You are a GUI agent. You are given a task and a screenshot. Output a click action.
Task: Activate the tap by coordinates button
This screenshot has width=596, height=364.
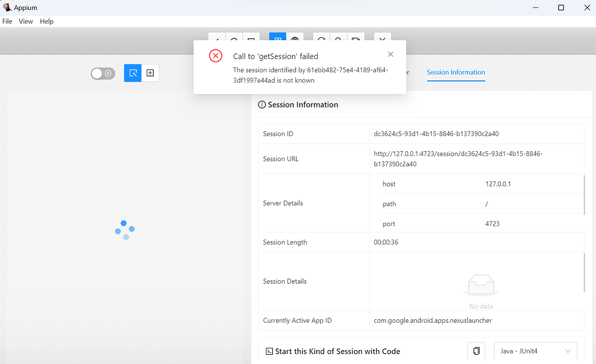(150, 73)
